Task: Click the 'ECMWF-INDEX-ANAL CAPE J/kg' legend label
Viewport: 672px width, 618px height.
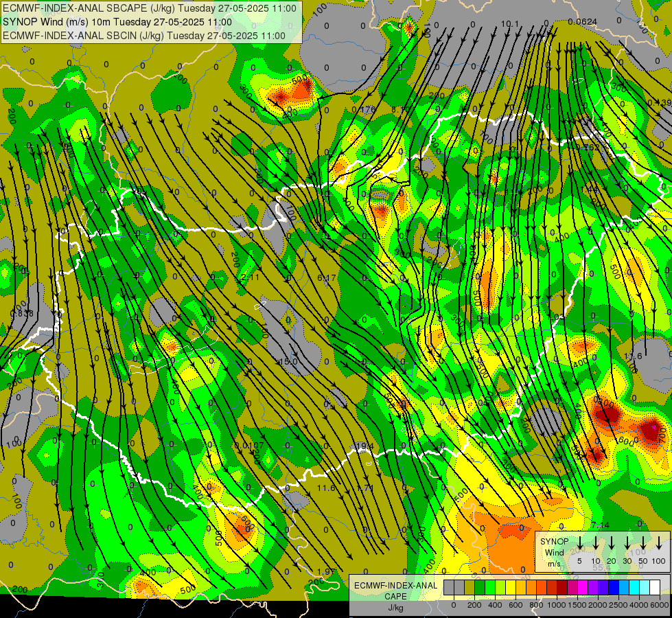Action: coord(395,597)
